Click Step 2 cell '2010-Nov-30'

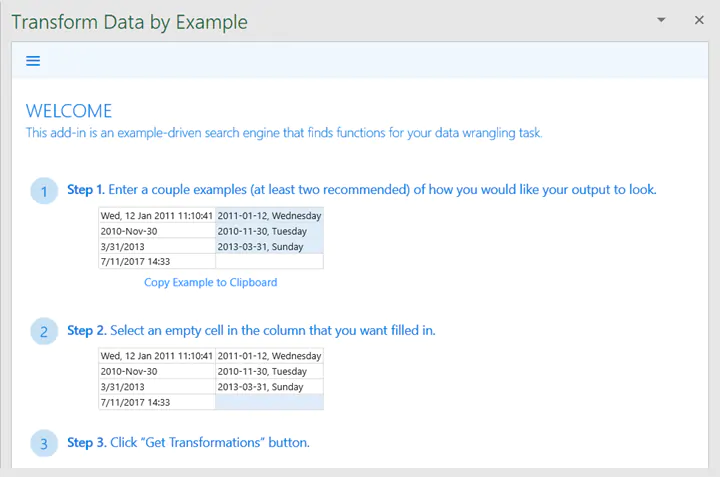point(157,371)
